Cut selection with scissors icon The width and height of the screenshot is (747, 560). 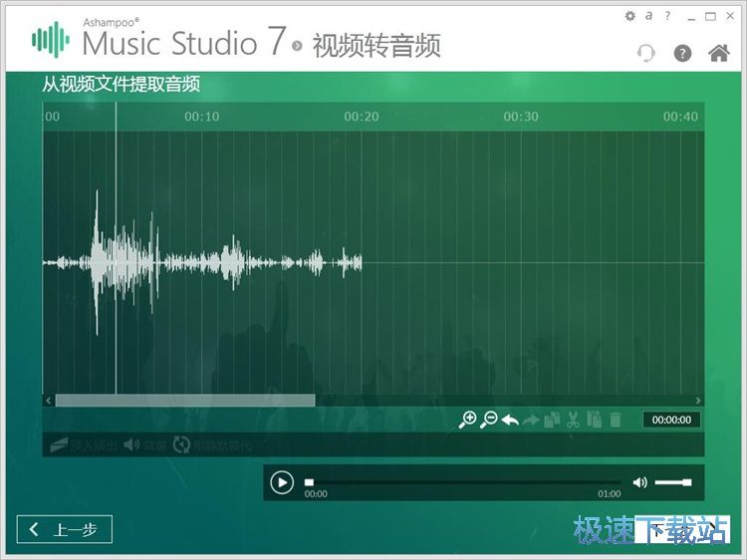(x=573, y=420)
